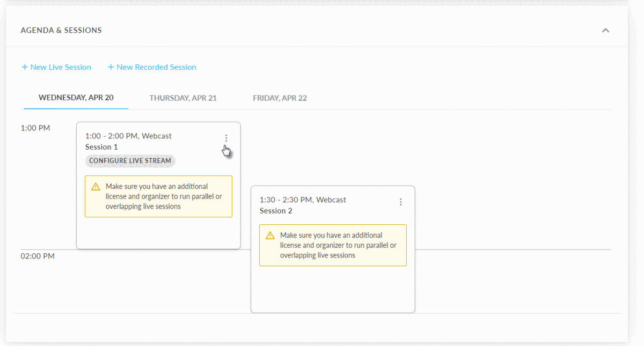Click the license warning text in Session 1
644x346 pixels.
pyautogui.click(x=164, y=196)
